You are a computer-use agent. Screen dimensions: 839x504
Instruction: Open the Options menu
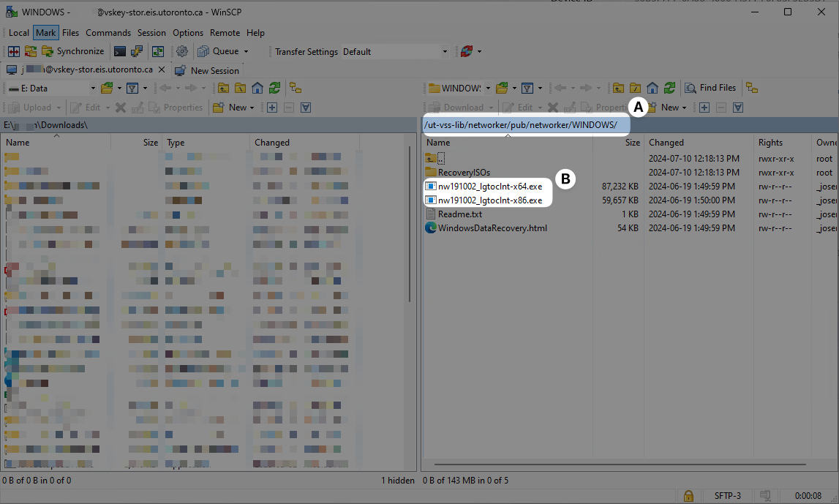tap(188, 33)
